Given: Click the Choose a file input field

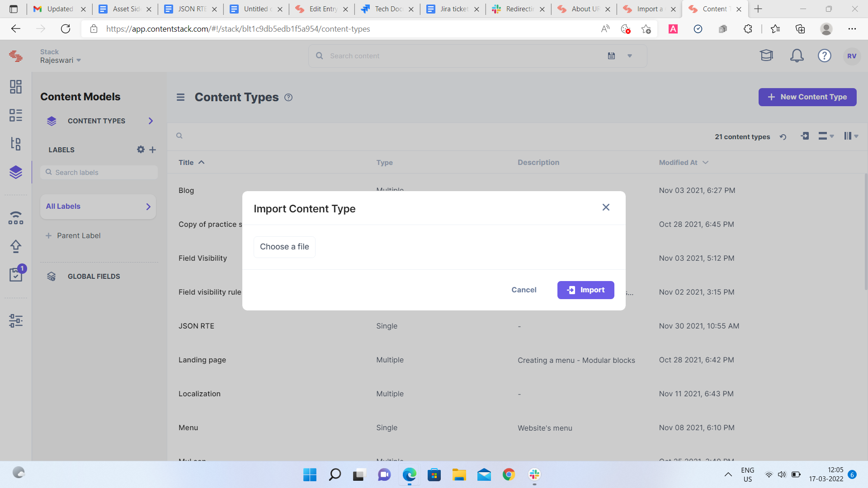Looking at the screenshot, I should click(284, 247).
